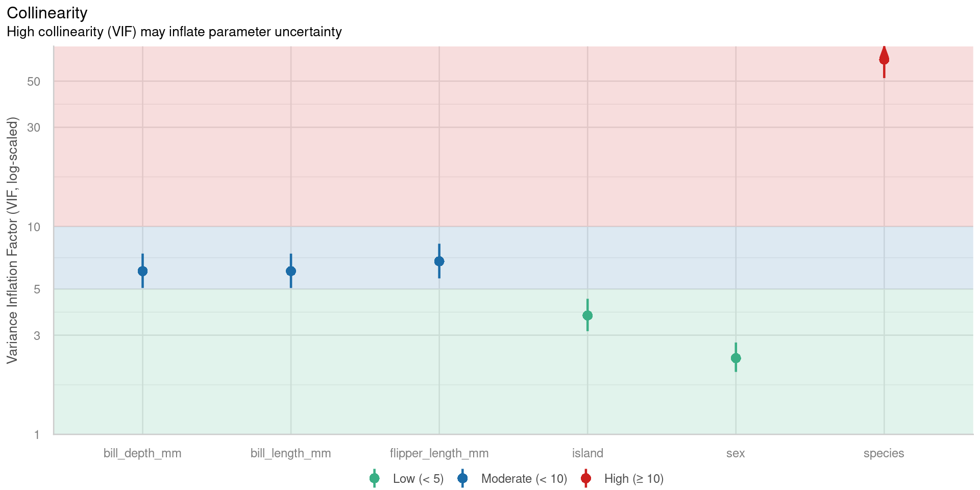The height and width of the screenshot is (490, 980).
Task: Click the bill_depth_mm x-axis label
Action: click(142, 453)
